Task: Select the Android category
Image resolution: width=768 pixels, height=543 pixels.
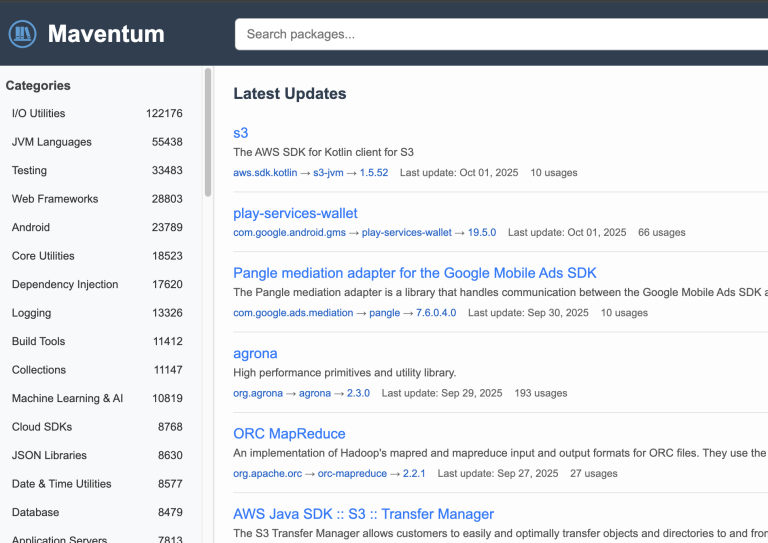Action: pyautogui.click(x=31, y=228)
